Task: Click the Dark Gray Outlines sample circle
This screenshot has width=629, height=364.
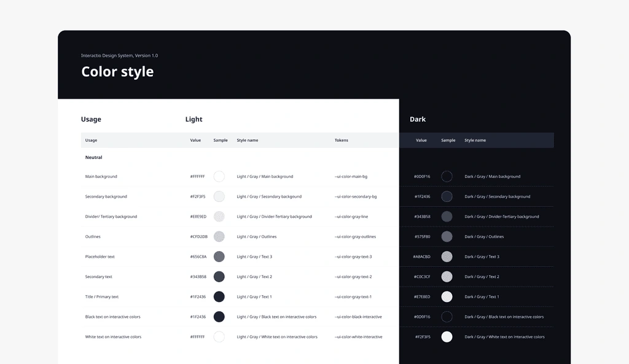Action: click(x=447, y=236)
